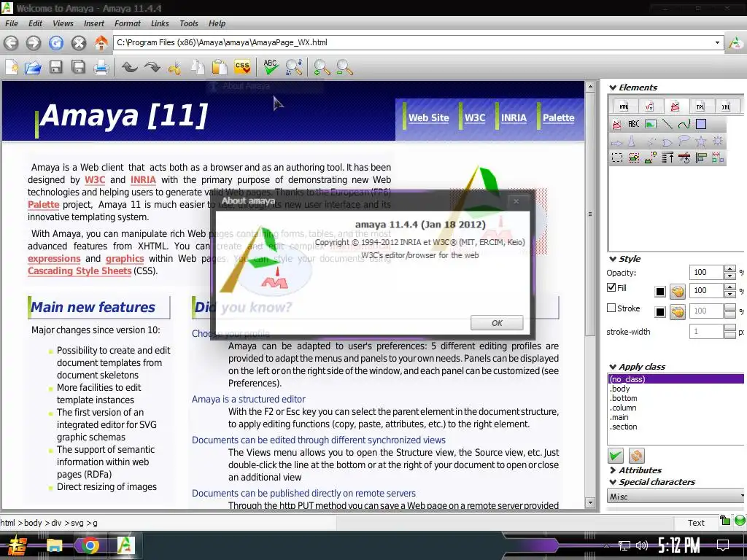Paste from clipboard

coord(220,67)
